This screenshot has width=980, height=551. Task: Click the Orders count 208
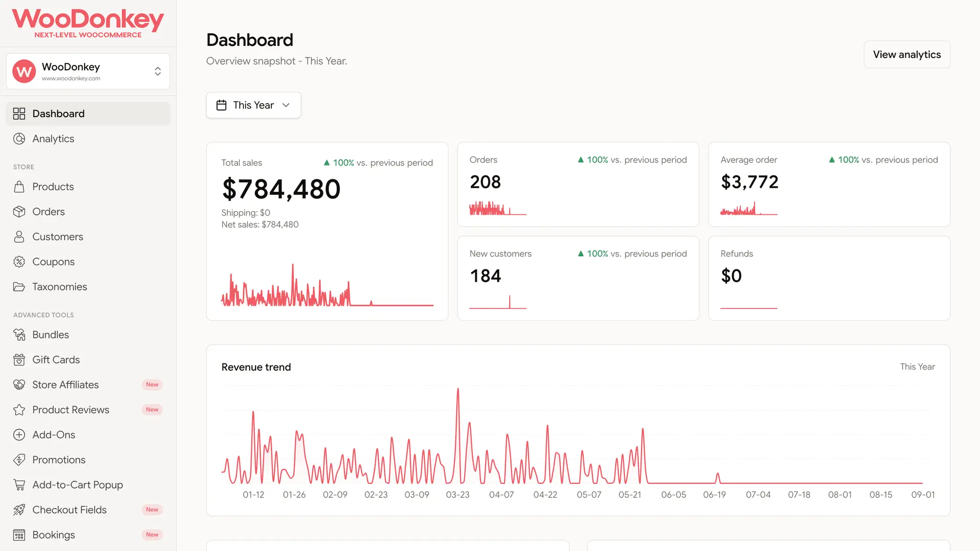pyautogui.click(x=485, y=182)
